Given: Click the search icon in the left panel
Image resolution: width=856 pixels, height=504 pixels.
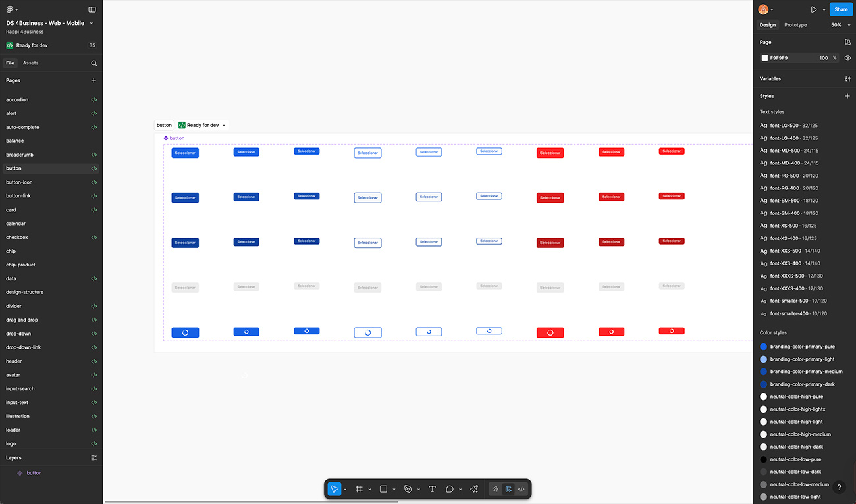Looking at the screenshot, I should [94, 63].
